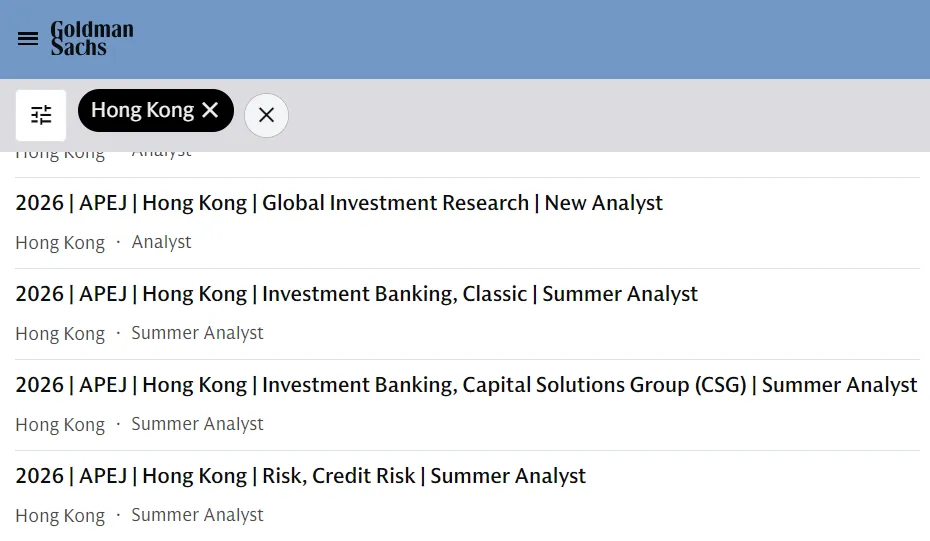
Task: Open Capital Solutions Group (CSG) Summer Analyst job
Action: (x=466, y=385)
